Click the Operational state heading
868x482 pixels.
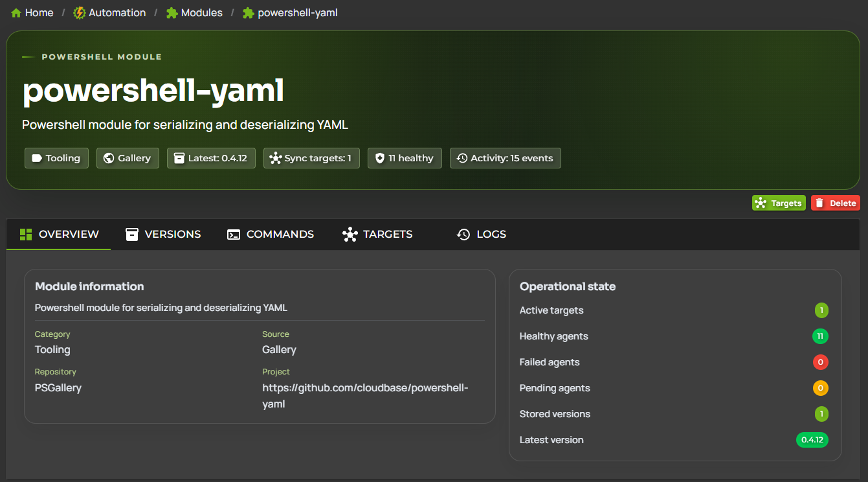point(568,286)
